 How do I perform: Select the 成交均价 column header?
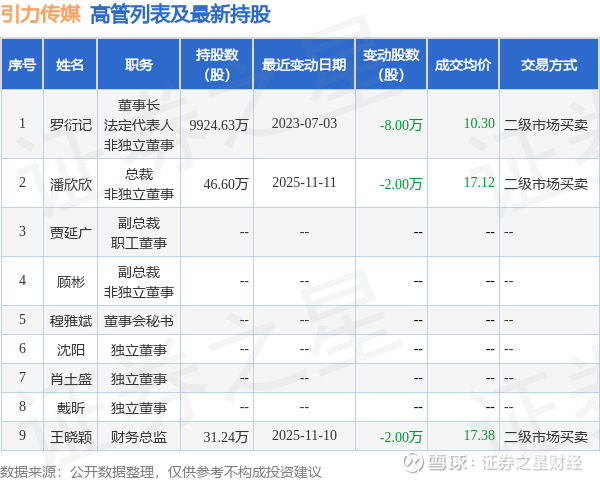(463, 65)
